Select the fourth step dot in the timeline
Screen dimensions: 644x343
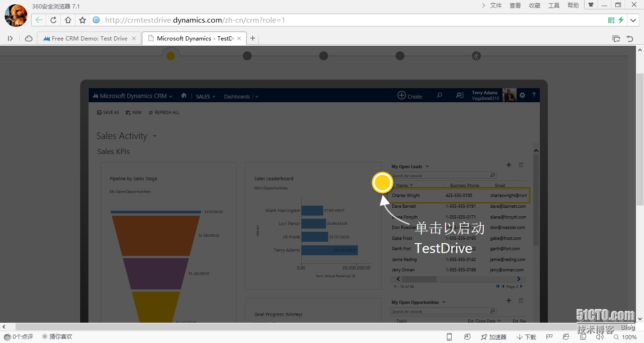click(x=400, y=56)
